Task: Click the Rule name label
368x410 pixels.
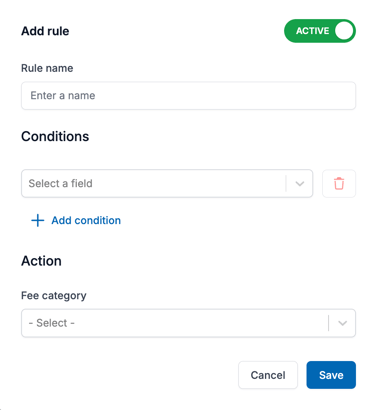Action: point(47,68)
